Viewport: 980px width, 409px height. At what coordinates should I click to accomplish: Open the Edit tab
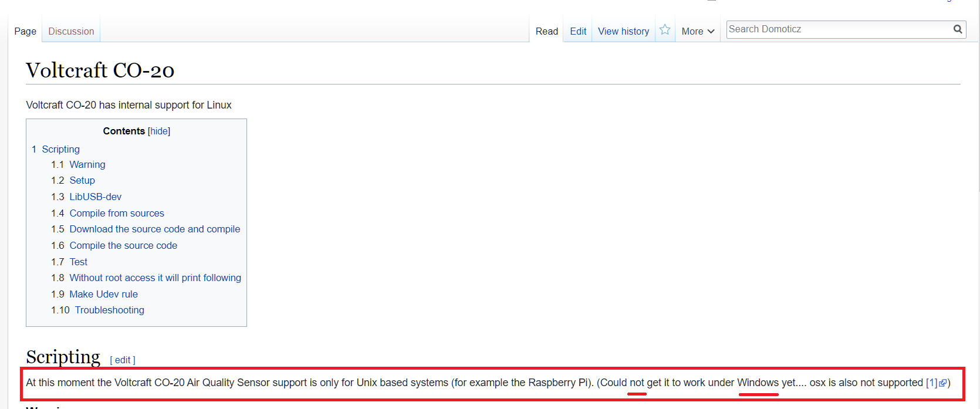point(578,32)
